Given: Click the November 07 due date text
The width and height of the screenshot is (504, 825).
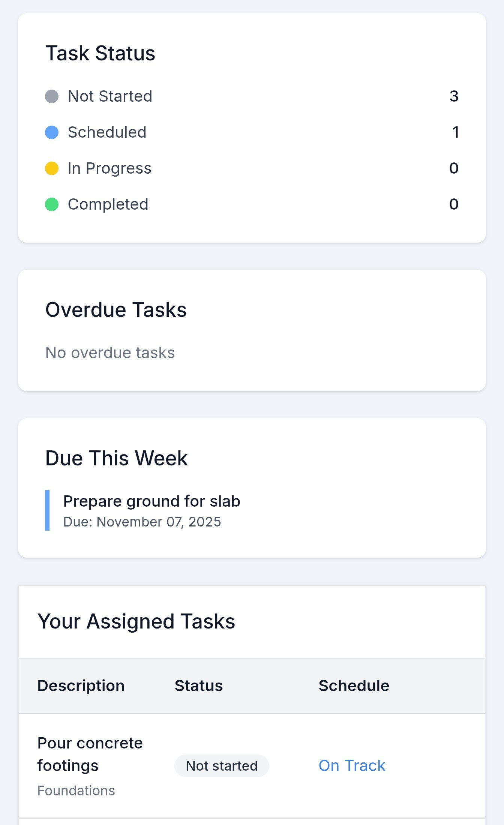Looking at the screenshot, I should [x=142, y=522].
